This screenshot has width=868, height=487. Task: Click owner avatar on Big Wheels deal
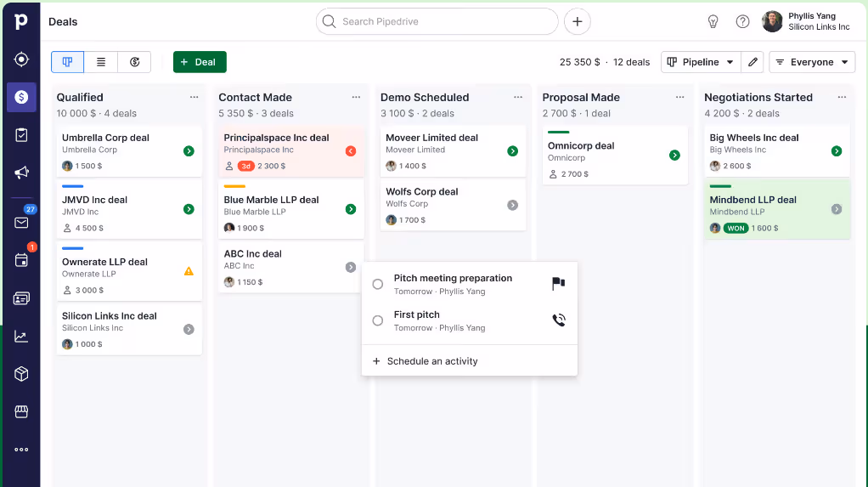(x=715, y=167)
